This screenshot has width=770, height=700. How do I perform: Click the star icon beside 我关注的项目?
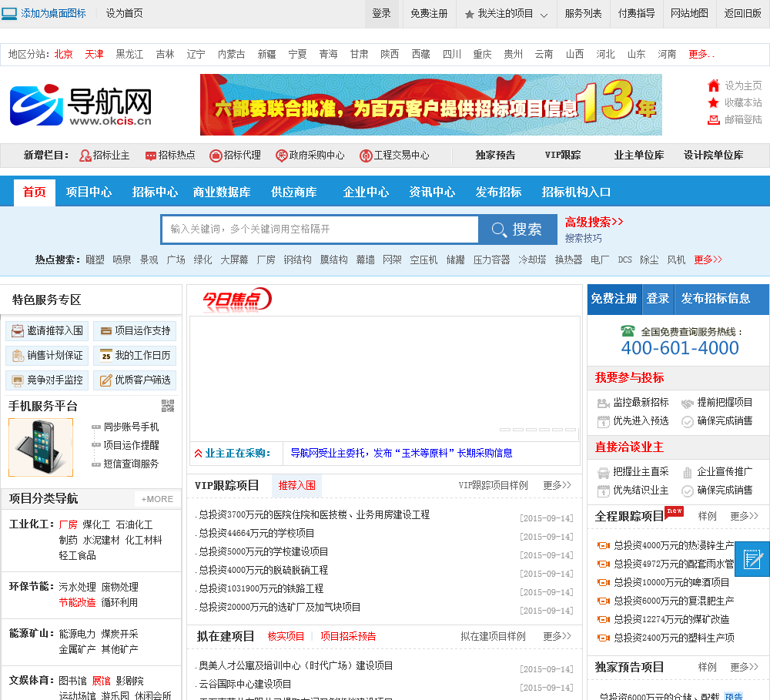click(469, 14)
